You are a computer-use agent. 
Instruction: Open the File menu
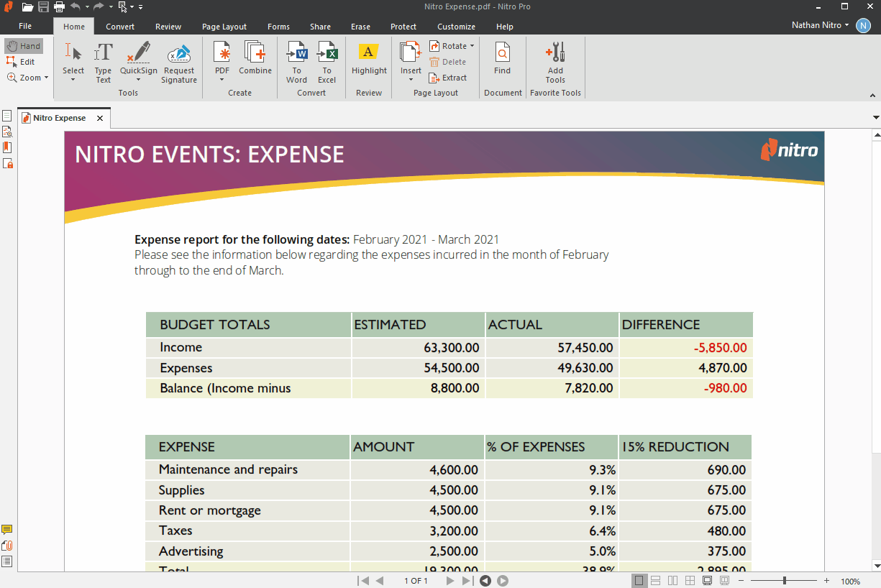pyautogui.click(x=25, y=27)
